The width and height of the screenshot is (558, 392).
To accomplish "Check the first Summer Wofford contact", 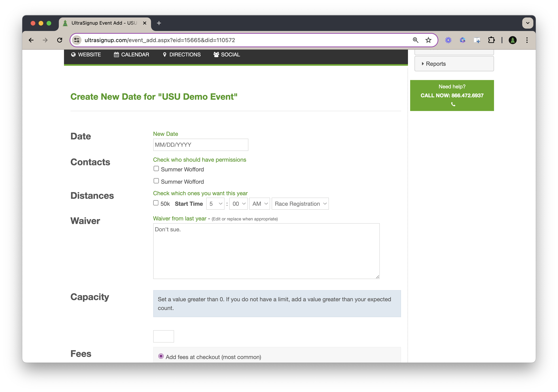I will pos(156,169).
